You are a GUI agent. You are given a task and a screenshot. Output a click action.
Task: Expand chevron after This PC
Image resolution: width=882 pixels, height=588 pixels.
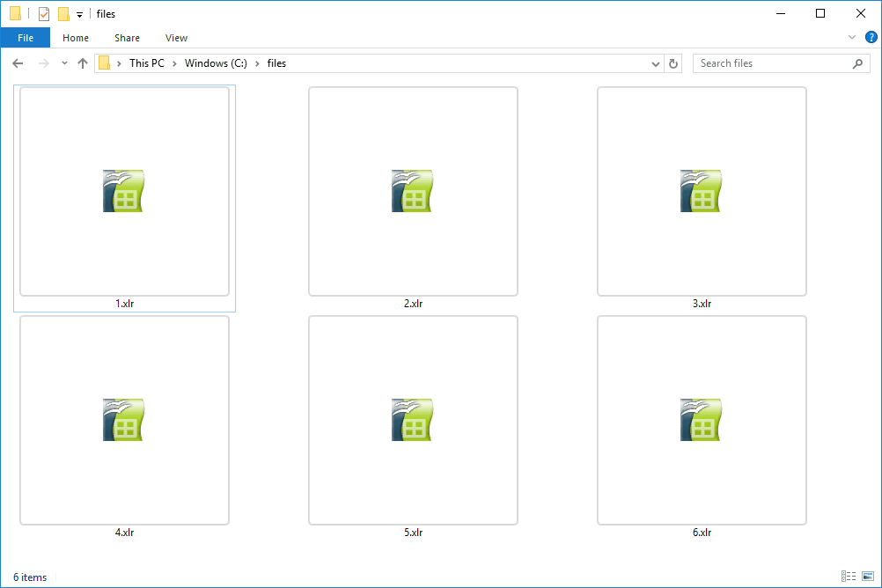pos(174,63)
